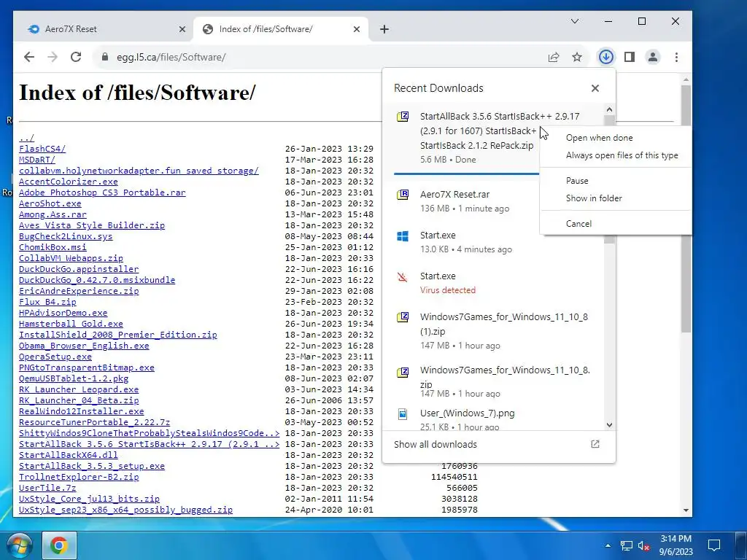Image resolution: width=747 pixels, height=560 pixels.
Task: Open downloads page via external link icon
Action: 595,444
